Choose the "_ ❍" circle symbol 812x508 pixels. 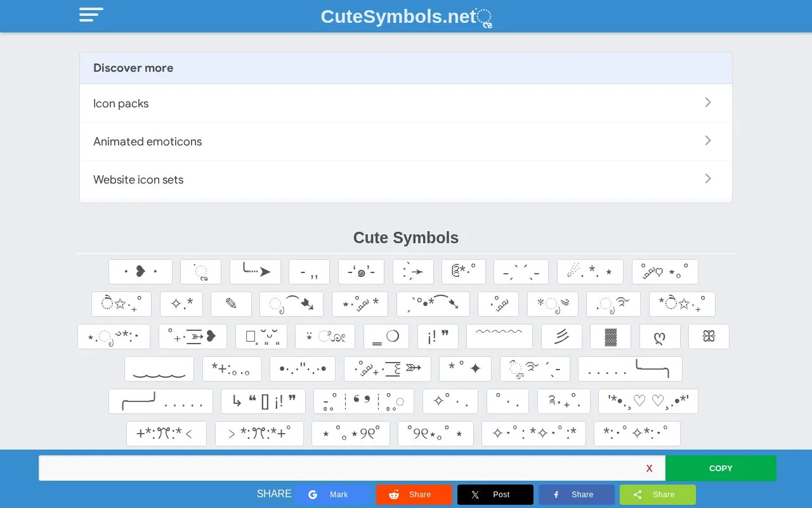(x=386, y=337)
